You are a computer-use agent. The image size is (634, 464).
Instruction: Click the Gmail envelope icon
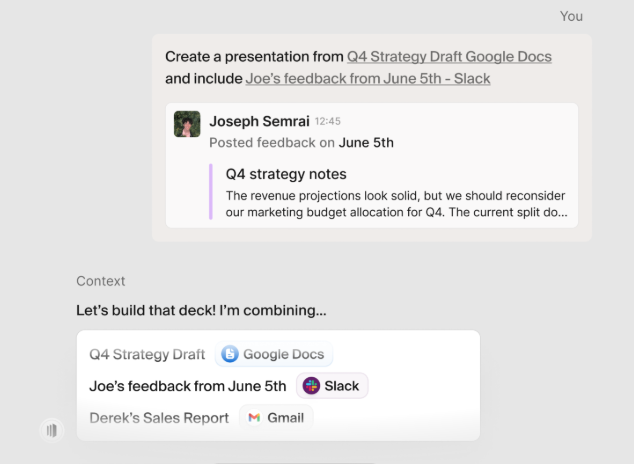[x=254, y=418]
